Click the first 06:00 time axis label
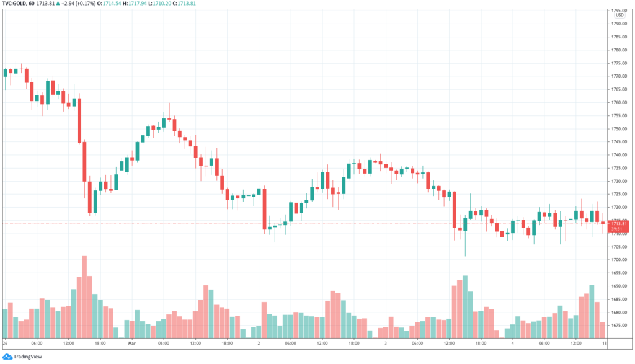 pyautogui.click(x=37, y=344)
